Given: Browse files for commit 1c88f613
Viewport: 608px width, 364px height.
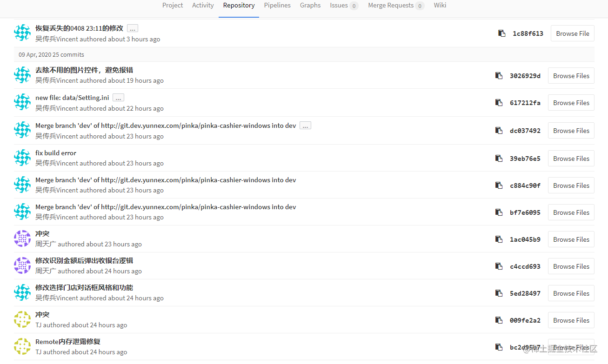Looking at the screenshot, I should [x=573, y=33].
